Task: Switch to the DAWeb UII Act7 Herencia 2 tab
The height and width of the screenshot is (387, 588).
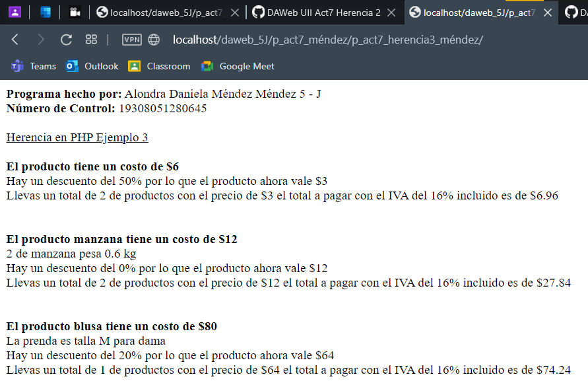Action: pyautogui.click(x=317, y=11)
